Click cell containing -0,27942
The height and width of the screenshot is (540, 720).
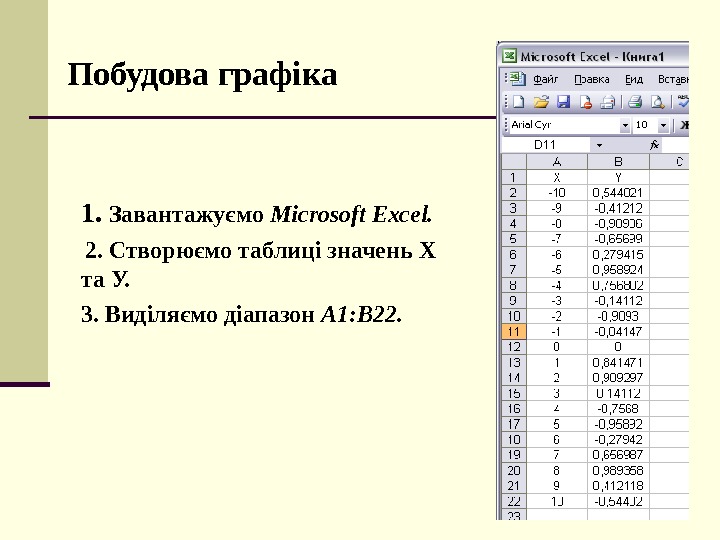click(x=619, y=439)
